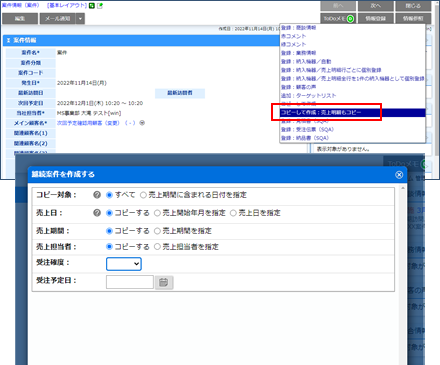Choose 登録：納入機器／自動 menu item

click(306, 61)
